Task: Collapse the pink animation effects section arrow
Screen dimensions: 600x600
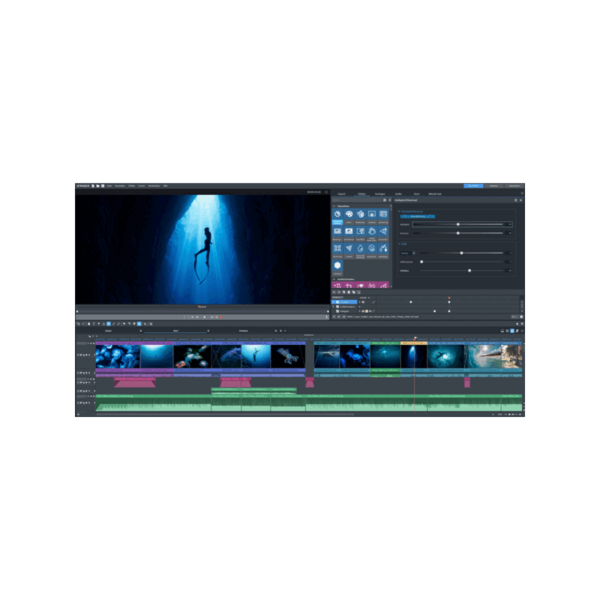Action: (334, 279)
